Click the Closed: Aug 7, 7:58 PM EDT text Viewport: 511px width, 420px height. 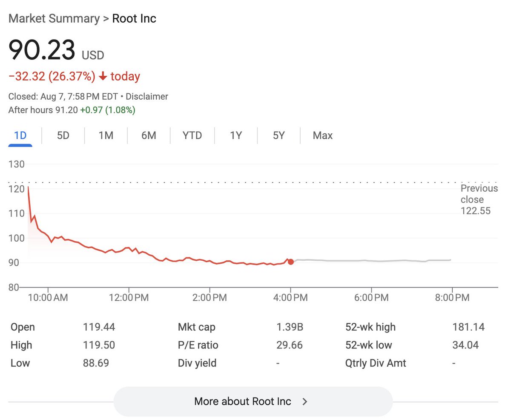(x=63, y=97)
